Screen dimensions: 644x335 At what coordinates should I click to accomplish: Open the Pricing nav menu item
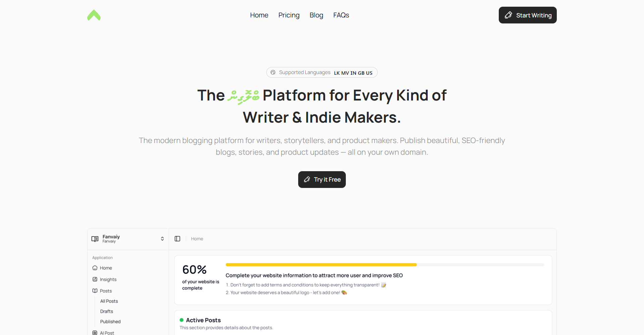point(289,15)
